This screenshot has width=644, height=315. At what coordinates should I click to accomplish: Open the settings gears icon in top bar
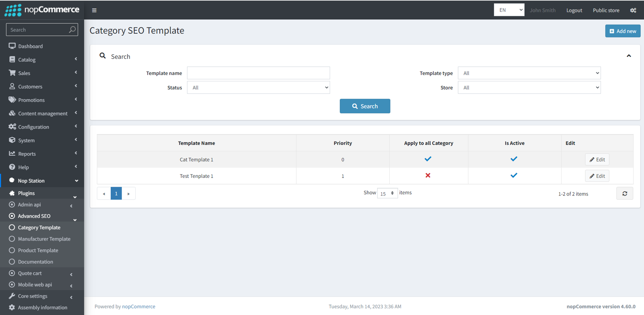633,10
